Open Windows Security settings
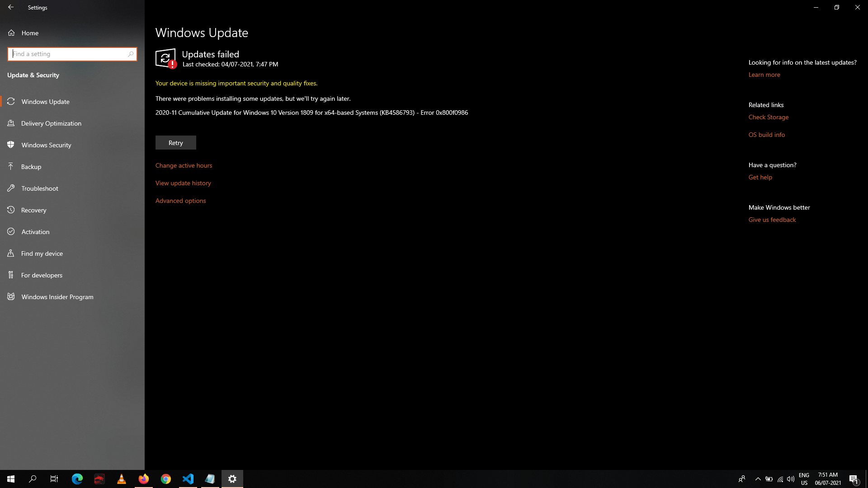Viewport: 868px width, 488px height. (x=47, y=145)
